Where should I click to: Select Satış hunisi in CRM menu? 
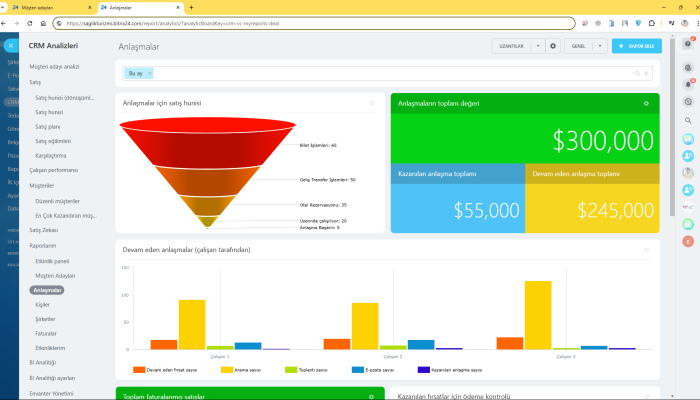(49, 112)
